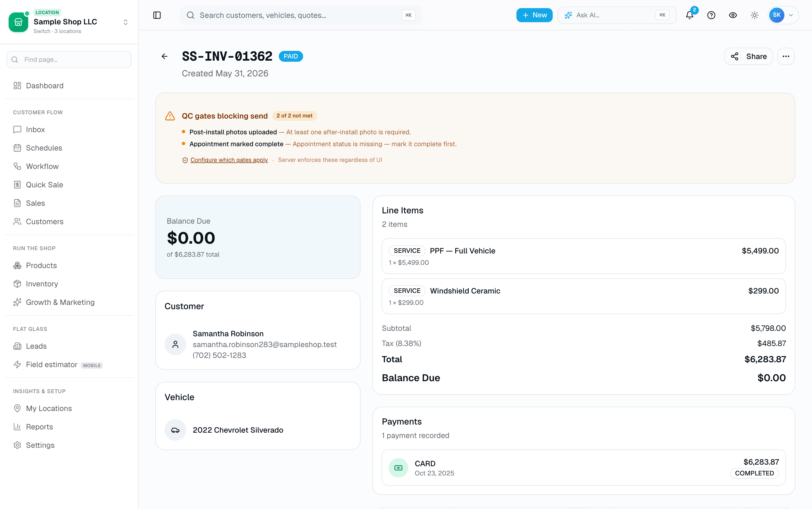
Task: Toggle the sidebar panel icon
Action: pos(157,15)
